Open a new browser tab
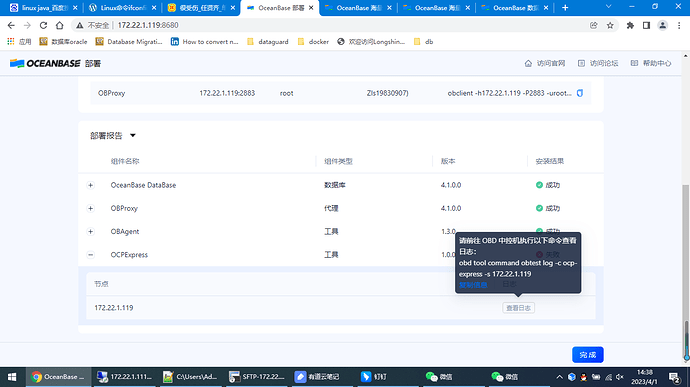This screenshot has width=690, height=387. [x=565, y=8]
